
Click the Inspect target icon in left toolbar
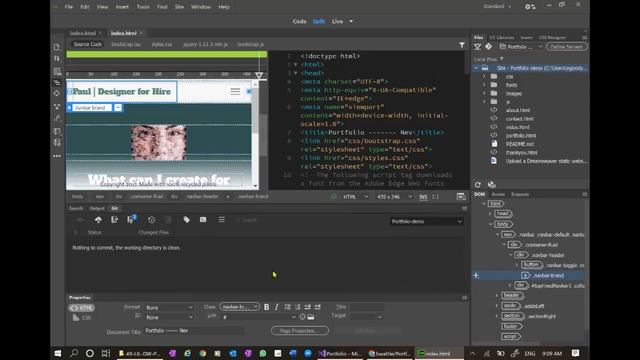tap(57, 93)
